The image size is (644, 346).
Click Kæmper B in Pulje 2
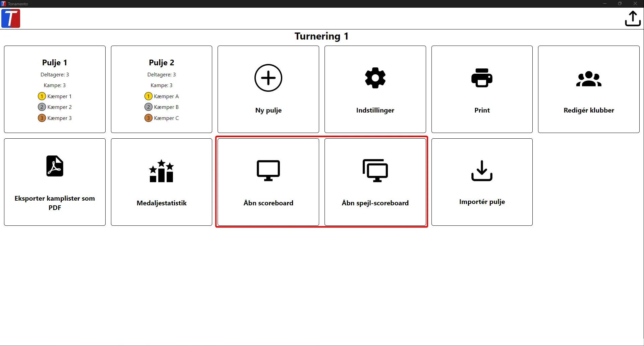click(166, 107)
